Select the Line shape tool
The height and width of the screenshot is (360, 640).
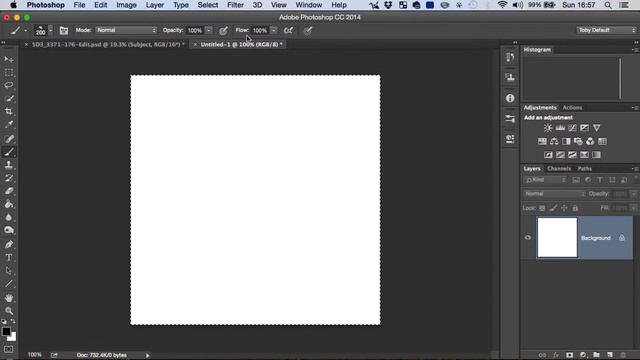click(x=9, y=284)
